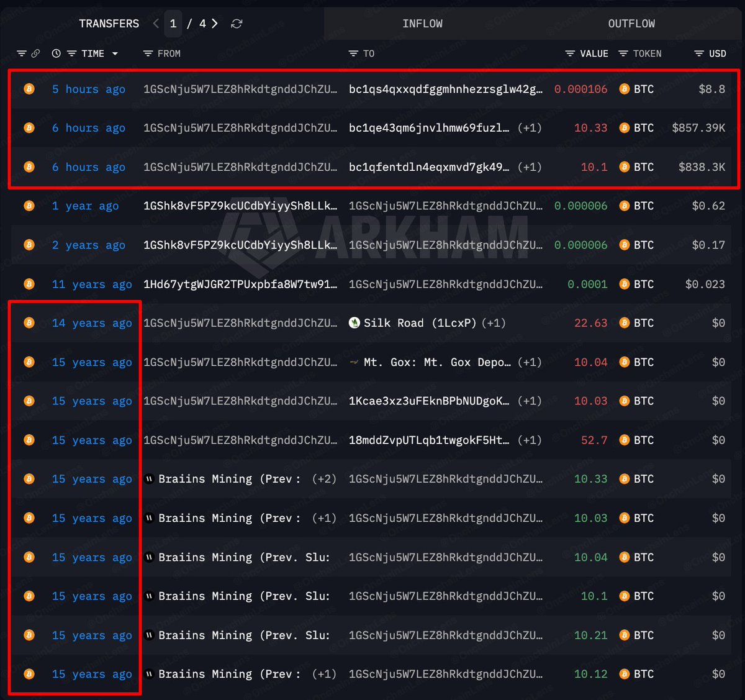The height and width of the screenshot is (700, 745).
Task: Open filter icon beside the link column
Action: [22, 53]
